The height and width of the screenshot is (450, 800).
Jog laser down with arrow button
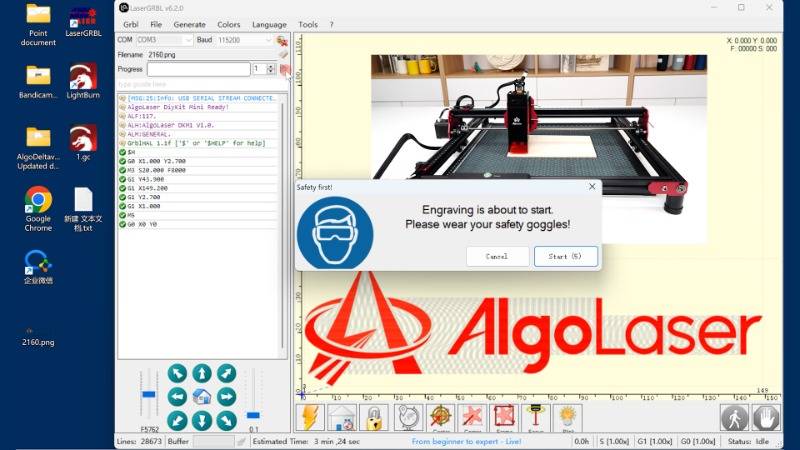(x=202, y=420)
